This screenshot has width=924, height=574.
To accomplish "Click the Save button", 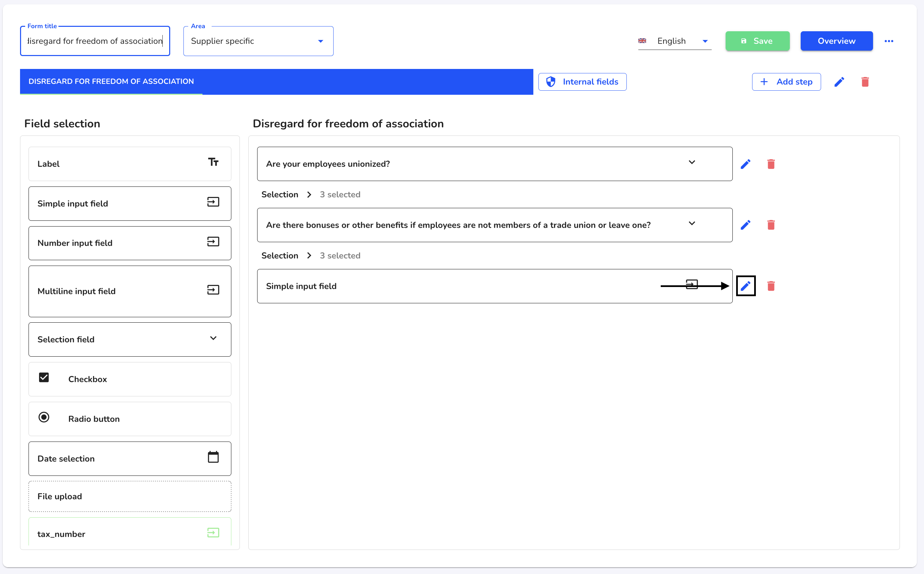I will click(x=757, y=41).
